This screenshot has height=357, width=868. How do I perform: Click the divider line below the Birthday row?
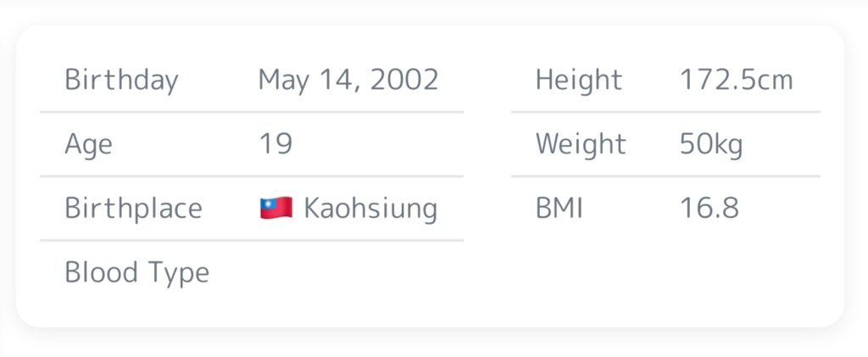[x=251, y=112]
